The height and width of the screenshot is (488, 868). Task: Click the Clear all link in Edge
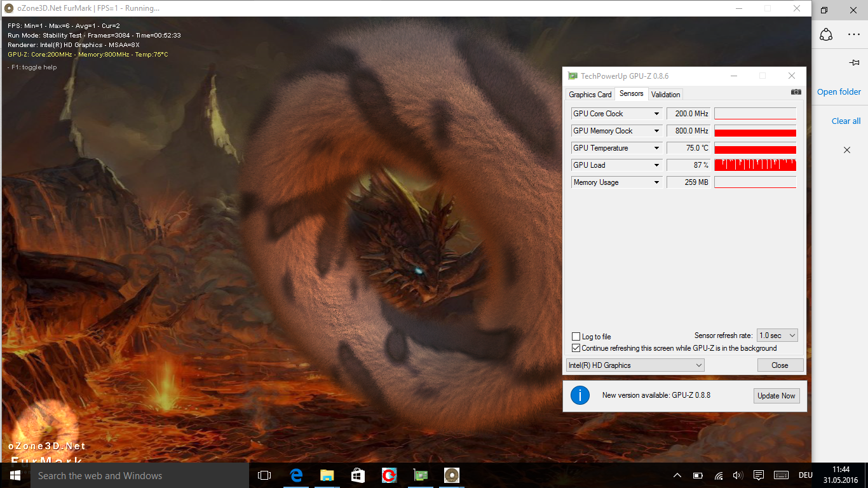846,121
